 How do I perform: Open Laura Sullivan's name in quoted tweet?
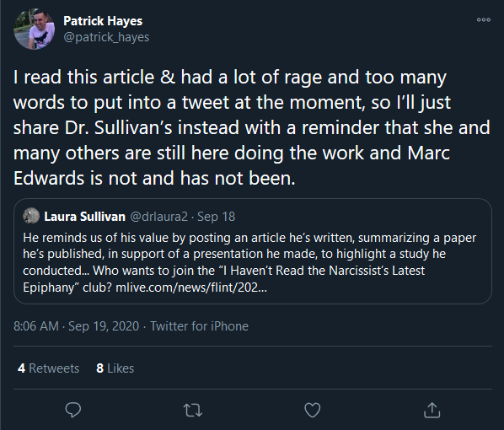[x=84, y=217]
